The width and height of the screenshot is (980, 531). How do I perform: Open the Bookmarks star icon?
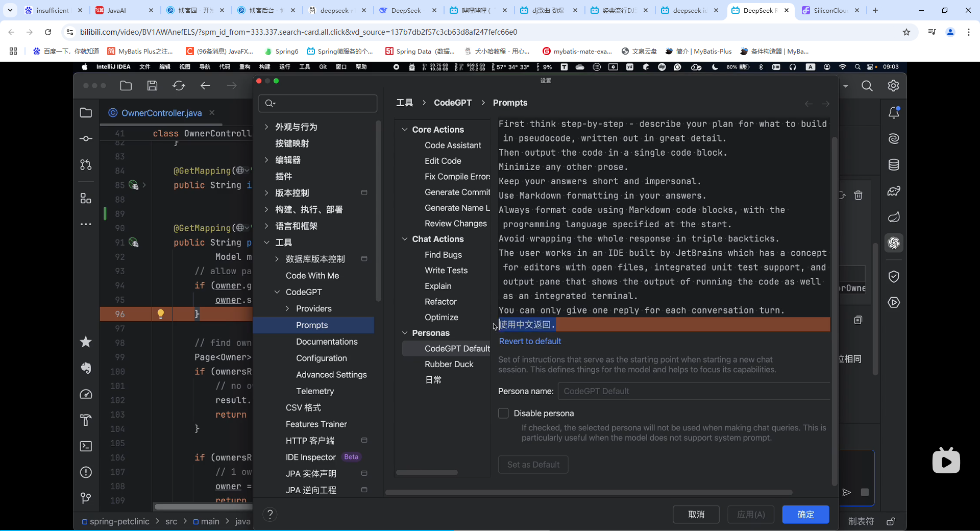(x=86, y=342)
